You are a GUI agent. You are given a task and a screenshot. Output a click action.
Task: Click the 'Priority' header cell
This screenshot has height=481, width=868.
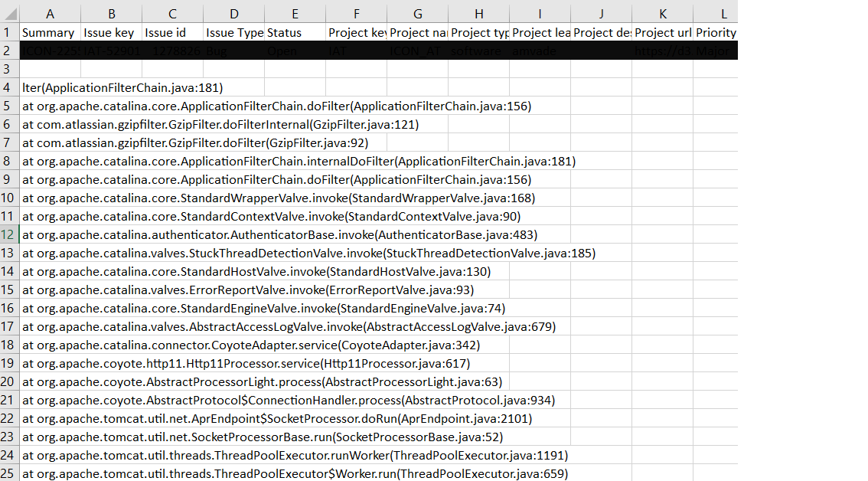tap(716, 32)
